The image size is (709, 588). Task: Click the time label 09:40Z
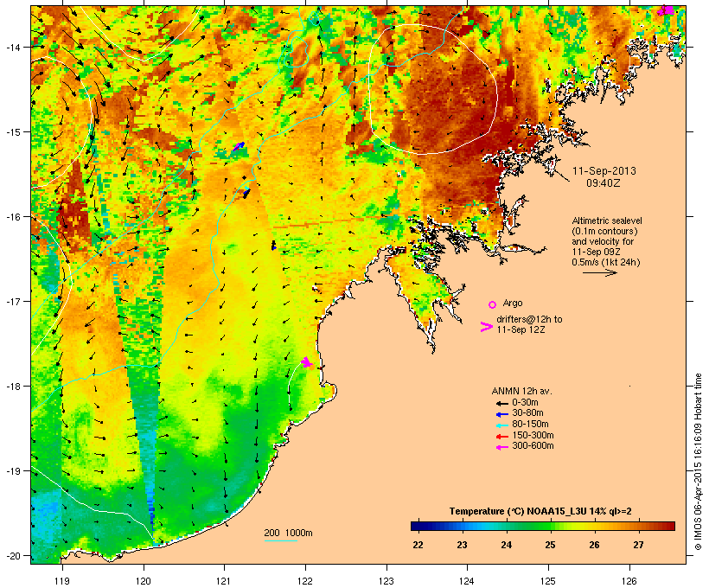(x=604, y=183)
